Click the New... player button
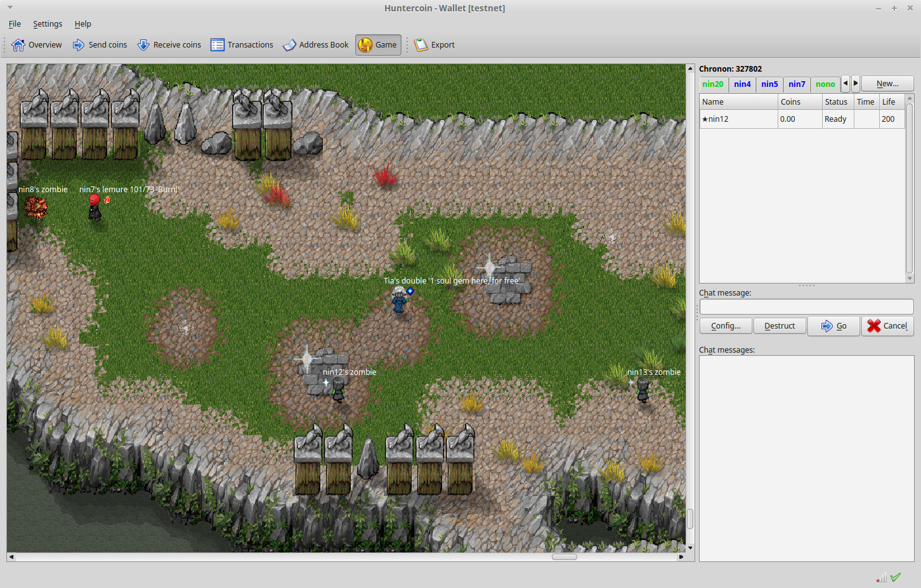Viewport: 921px width, 588px height. click(x=887, y=84)
